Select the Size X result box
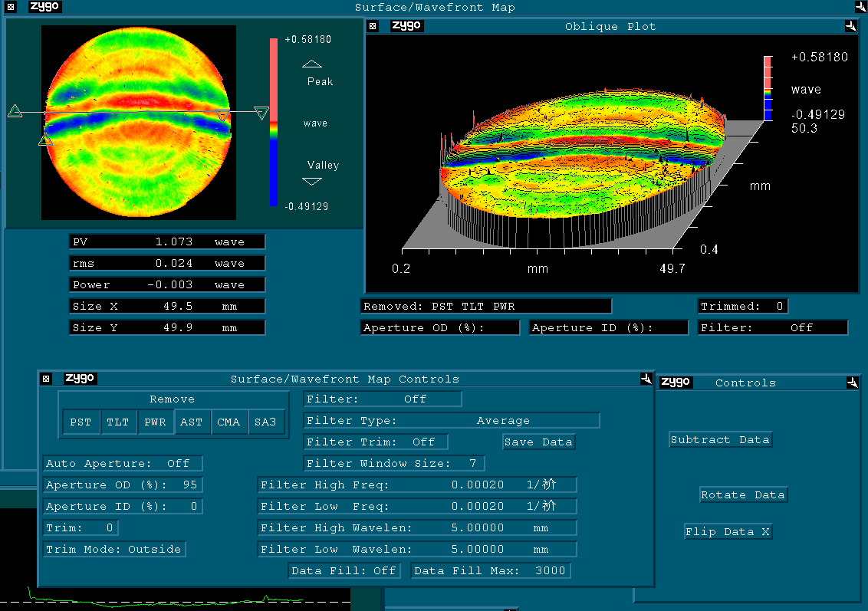 166,306
